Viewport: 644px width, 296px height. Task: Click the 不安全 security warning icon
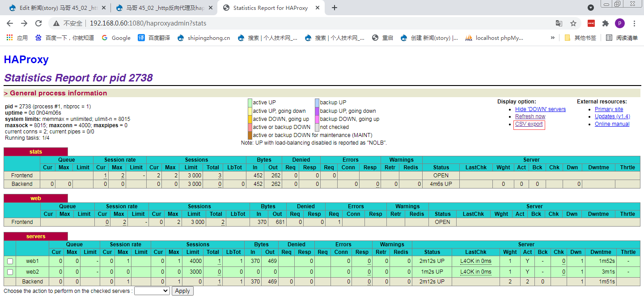pyautogui.click(x=56, y=23)
